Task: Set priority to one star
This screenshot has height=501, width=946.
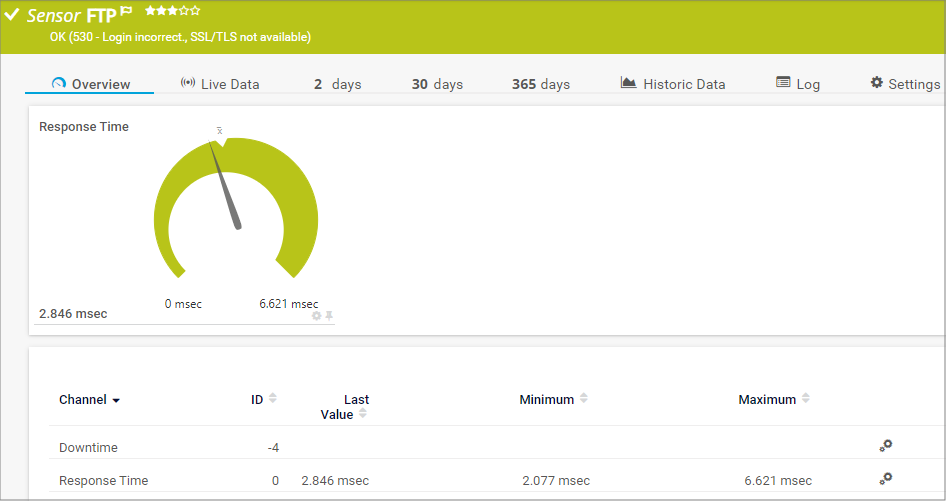Action: pyautogui.click(x=150, y=11)
